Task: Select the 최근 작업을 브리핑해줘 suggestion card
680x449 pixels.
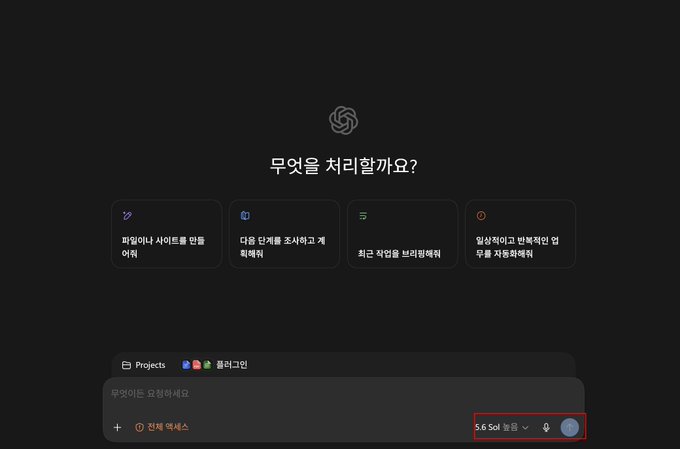Action: (402, 234)
